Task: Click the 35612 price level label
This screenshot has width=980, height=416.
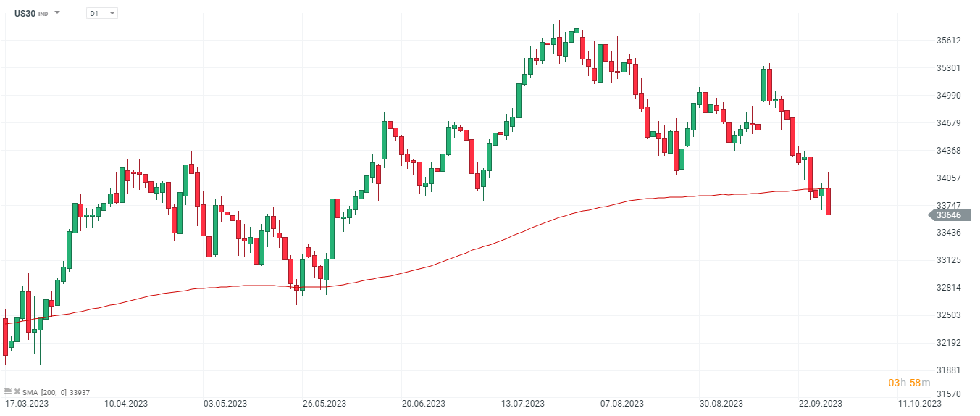Action: tap(948, 41)
